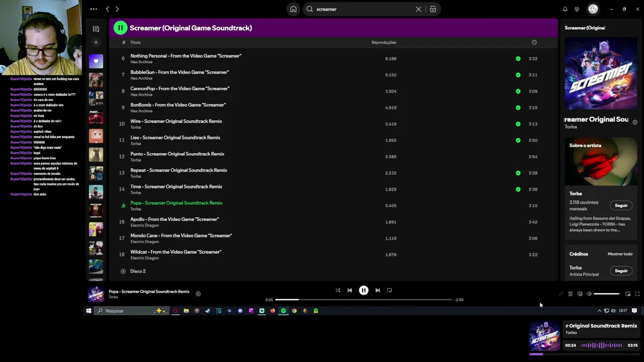Click 'Mostrar tudo' credits link
Image resolution: width=644 pixels, height=362 pixels.
620,254
